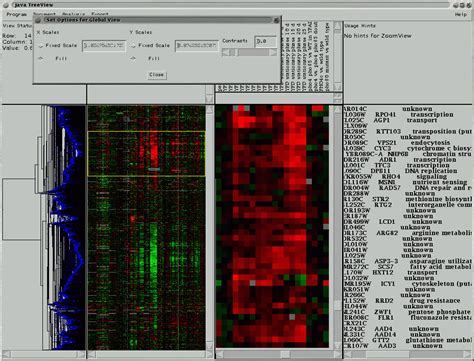This screenshot has width=474, height=361.
Task: Select Y Scale Fill radio option
Action: pos(133,58)
